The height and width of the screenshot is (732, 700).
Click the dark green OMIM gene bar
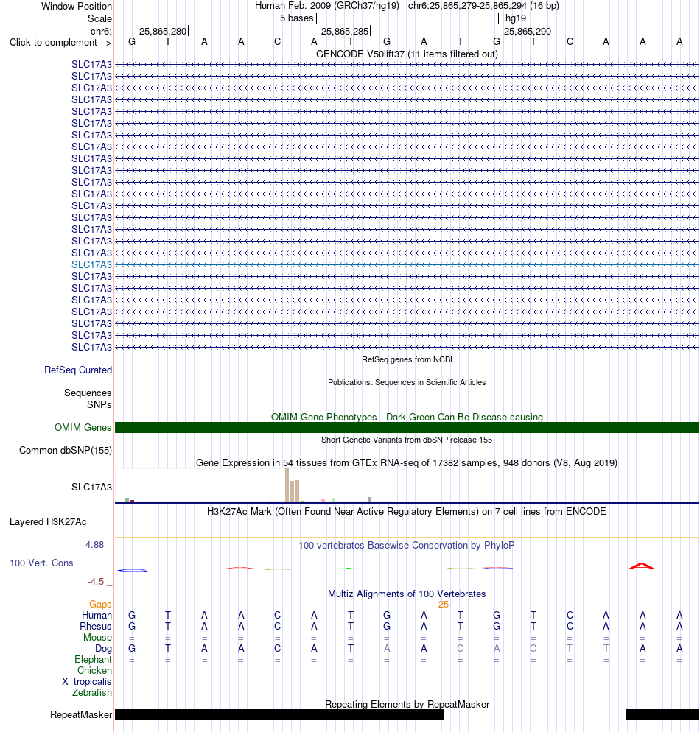click(x=407, y=428)
